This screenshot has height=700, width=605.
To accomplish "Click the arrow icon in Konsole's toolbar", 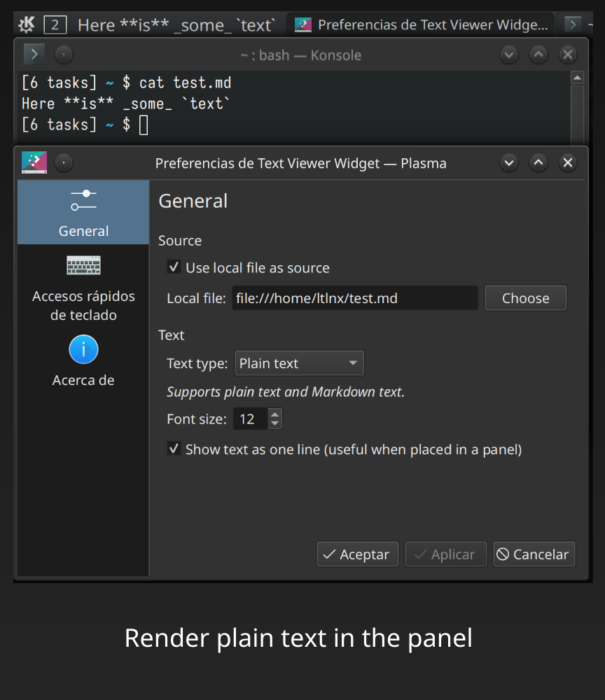I will tap(34, 54).
